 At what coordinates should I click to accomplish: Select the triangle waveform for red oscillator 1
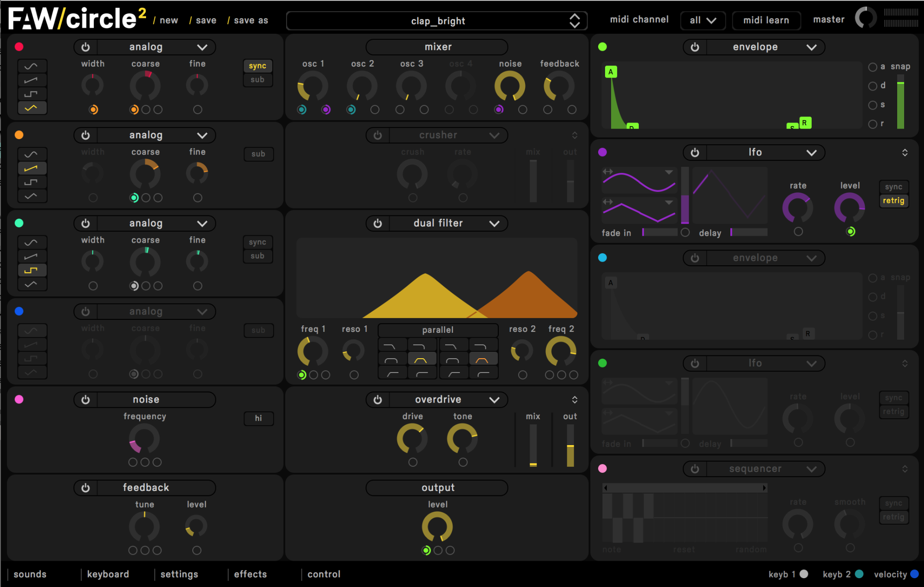pos(32,108)
